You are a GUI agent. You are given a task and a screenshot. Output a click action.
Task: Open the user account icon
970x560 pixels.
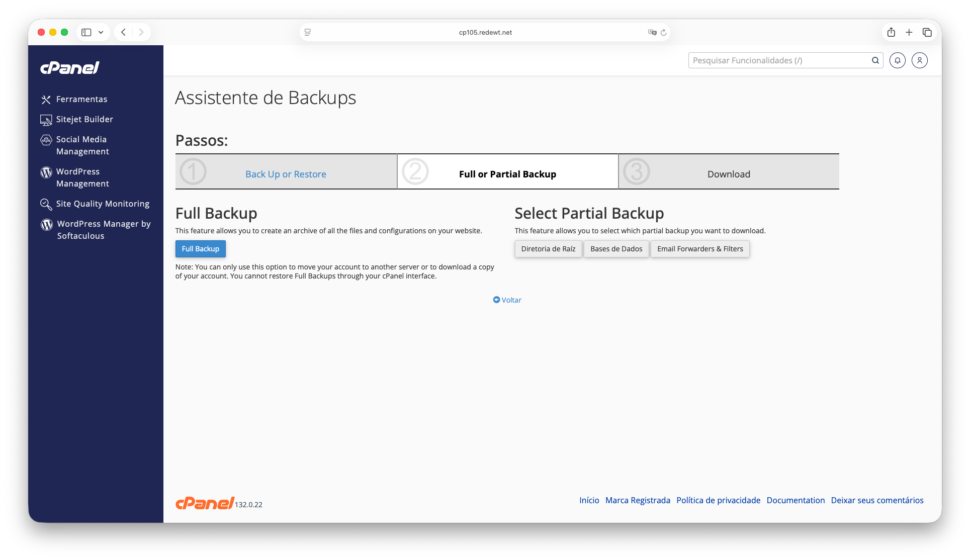(x=919, y=60)
